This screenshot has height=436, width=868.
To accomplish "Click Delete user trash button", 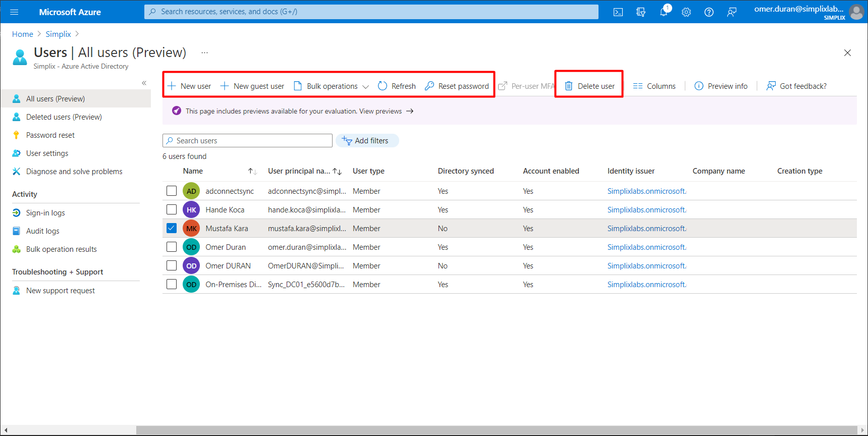I will (x=589, y=86).
